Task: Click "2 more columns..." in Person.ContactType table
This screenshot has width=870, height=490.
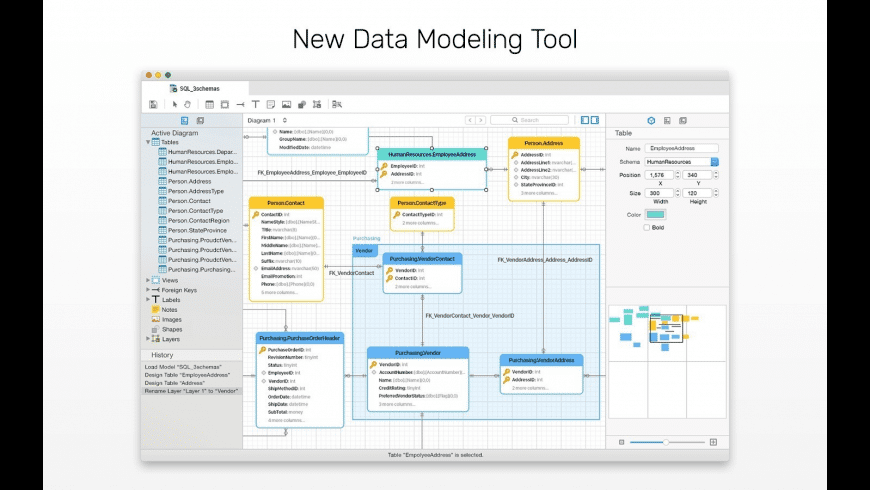Action: click(419, 223)
